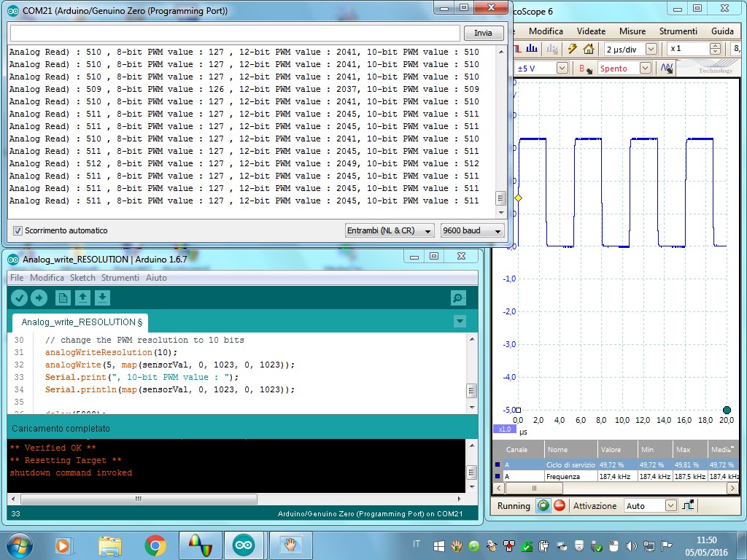Open the Misure menu in PicoScope

pyautogui.click(x=632, y=31)
